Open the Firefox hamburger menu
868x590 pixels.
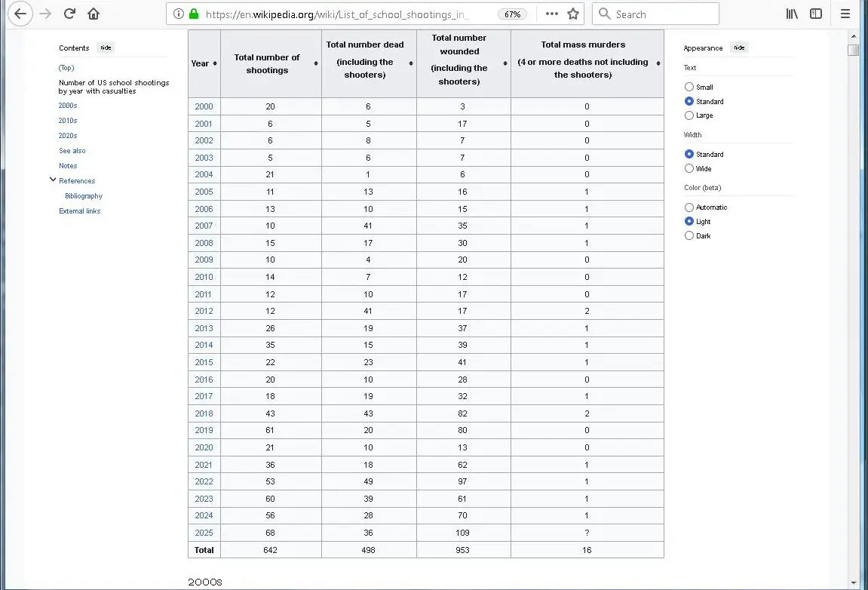pos(845,14)
